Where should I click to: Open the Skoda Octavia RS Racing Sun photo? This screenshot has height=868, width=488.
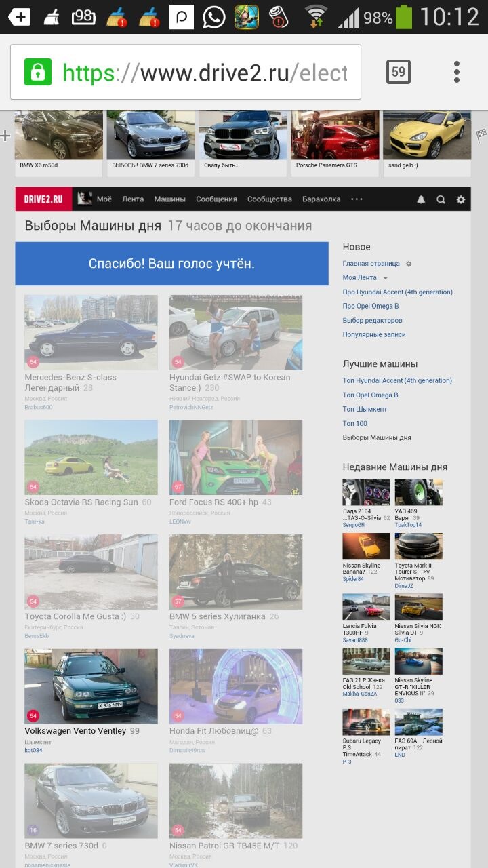tap(91, 458)
